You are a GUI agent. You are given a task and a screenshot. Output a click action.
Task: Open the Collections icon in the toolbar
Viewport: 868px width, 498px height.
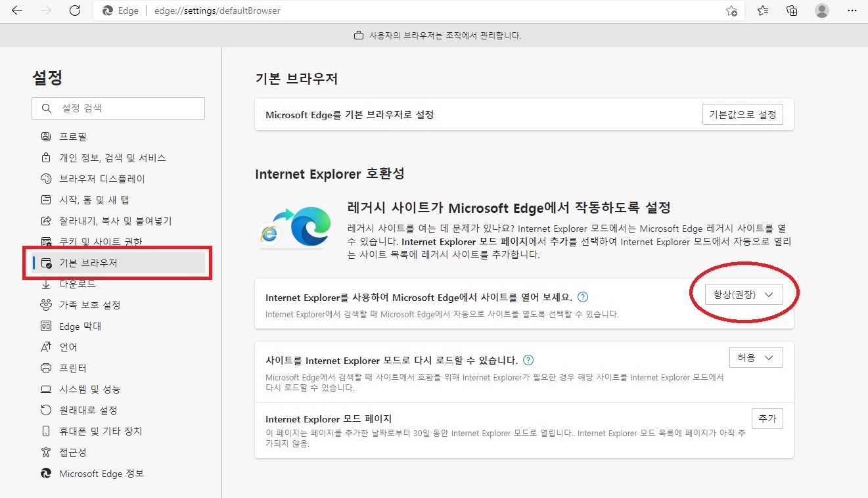point(792,11)
